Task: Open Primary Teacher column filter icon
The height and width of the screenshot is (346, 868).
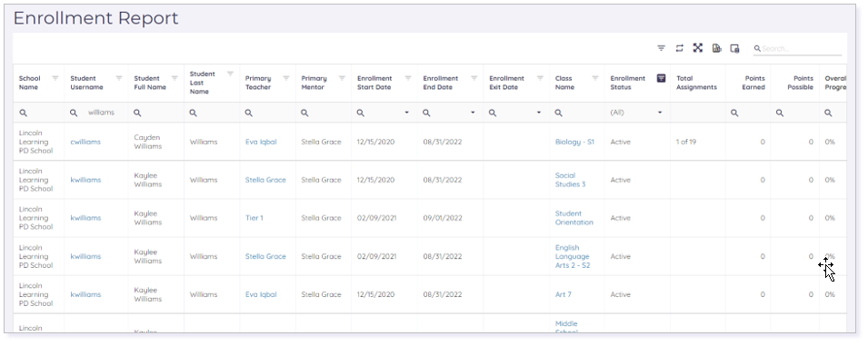Action: click(286, 78)
